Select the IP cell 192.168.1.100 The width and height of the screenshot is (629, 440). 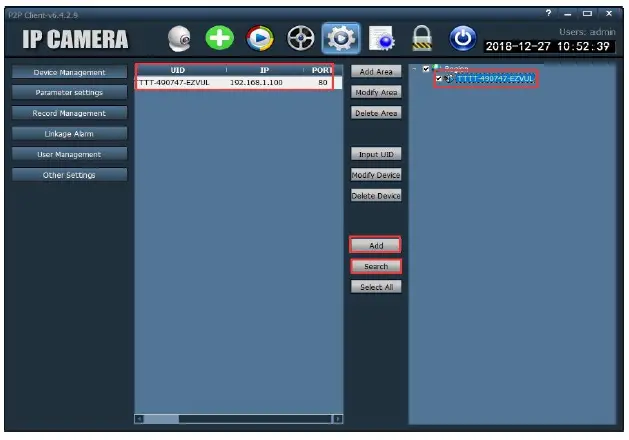[256, 83]
